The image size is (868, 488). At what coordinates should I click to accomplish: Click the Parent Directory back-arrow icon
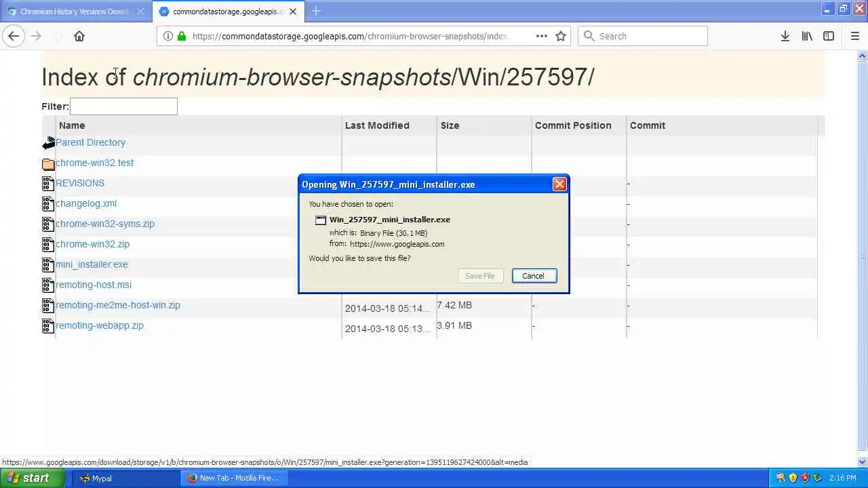[x=48, y=143]
